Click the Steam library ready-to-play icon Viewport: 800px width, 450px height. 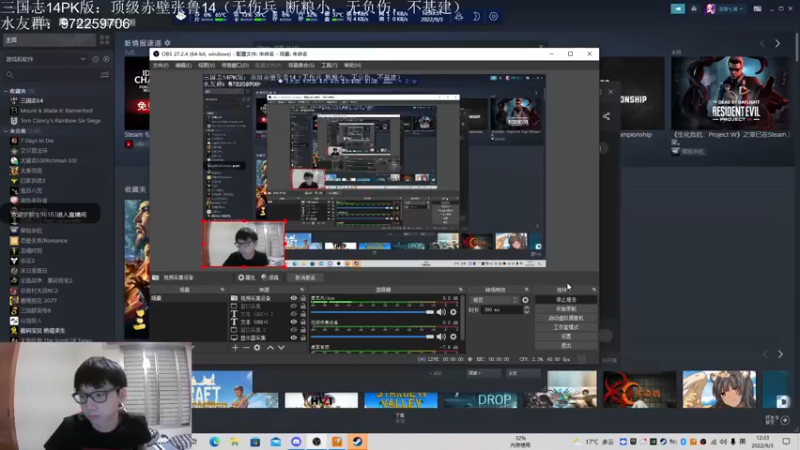pyautogui.click(x=106, y=59)
